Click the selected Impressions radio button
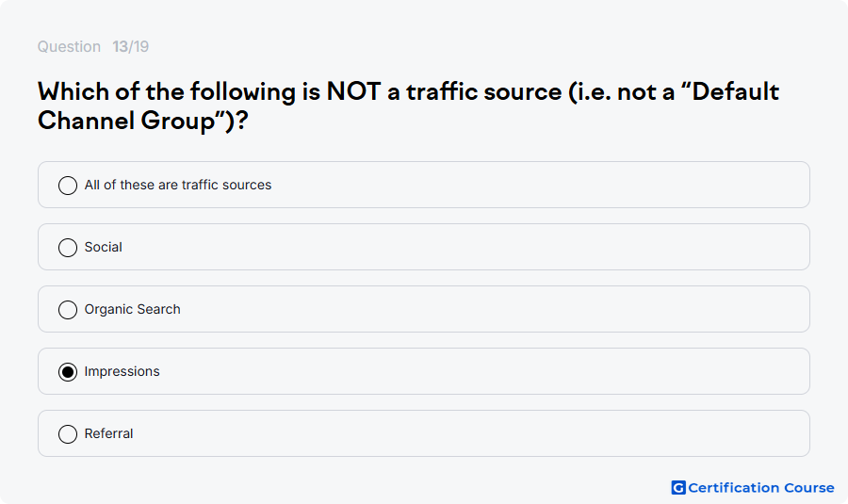Screen dimensions: 848x504 (68, 372)
